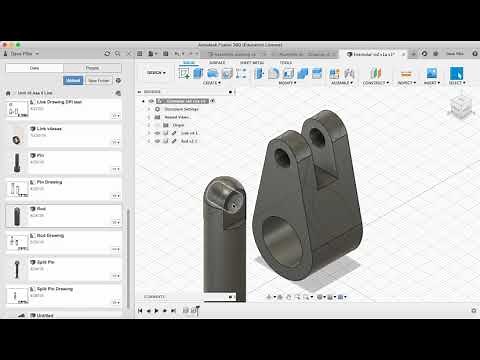Select the Revolve tool in Create group

tap(213, 73)
